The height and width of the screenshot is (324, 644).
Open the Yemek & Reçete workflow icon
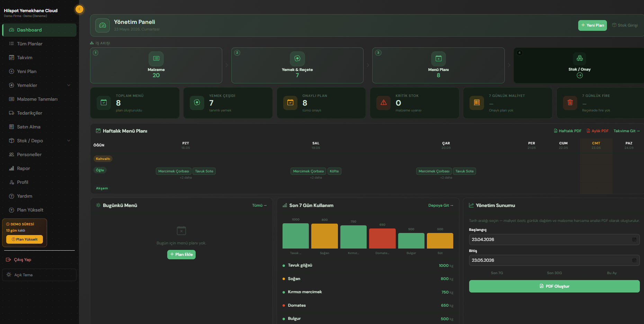pos(297,58)
